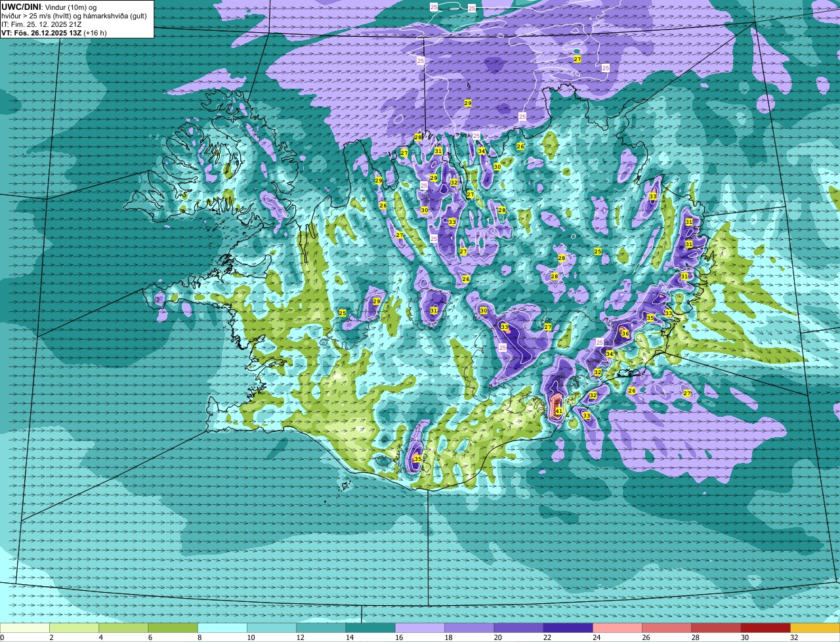Image resolution: width=840 pixels, height=642 pixels.
Task: Select the legend scale number 32 at bottom
Action: (x=794, y=637)
